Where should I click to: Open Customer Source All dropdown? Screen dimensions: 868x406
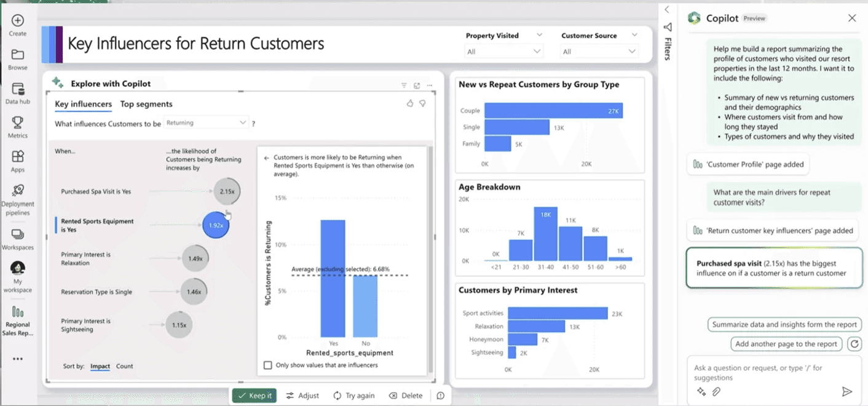pyautogui.click(x=599, y=52)
